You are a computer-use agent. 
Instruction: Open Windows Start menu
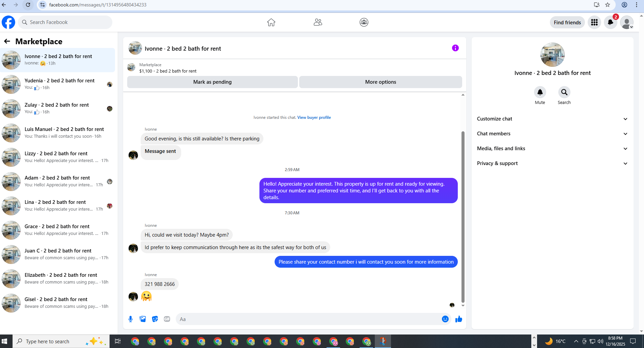(5, 341)
